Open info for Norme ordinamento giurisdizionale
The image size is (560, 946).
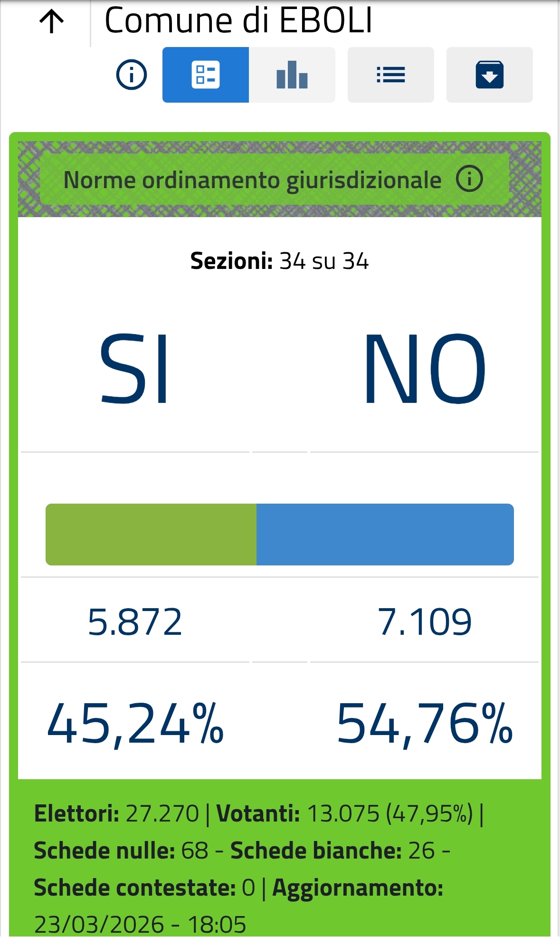pyautogui.click(x=469, y=179)
